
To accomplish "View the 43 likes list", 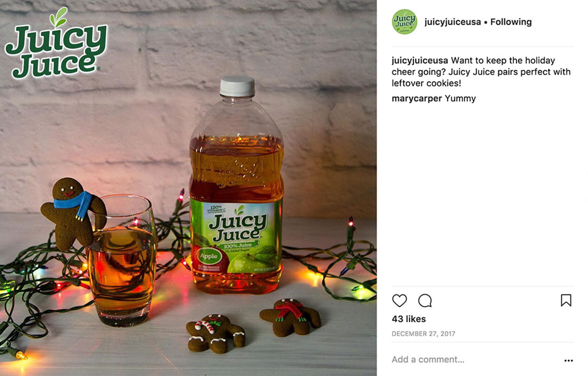I will (x=409, y=319).
